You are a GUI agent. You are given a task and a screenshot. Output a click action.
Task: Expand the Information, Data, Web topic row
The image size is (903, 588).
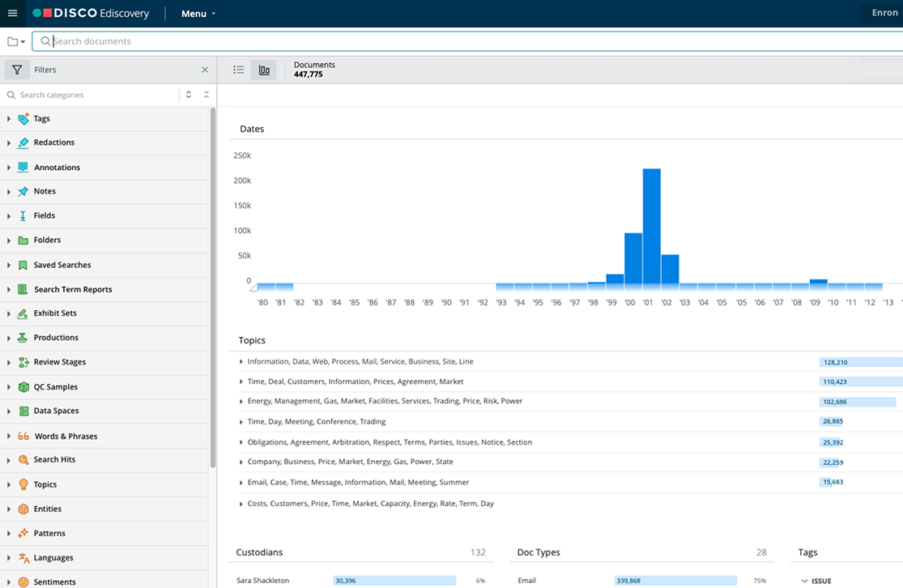tap(241, 362)
